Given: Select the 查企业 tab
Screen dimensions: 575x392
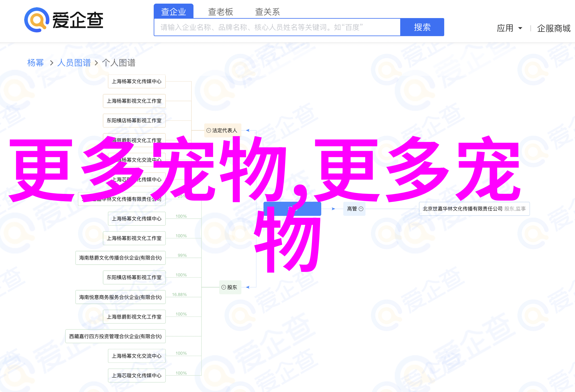Looking at the screenshot, I should pyautogui.click(x=174, y=11).
